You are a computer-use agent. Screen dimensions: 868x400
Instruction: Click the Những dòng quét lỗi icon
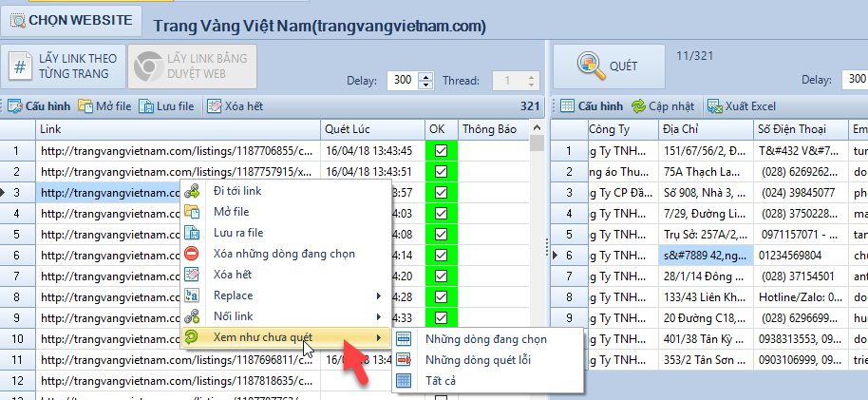pyautogui.click(x=405, y=360)
